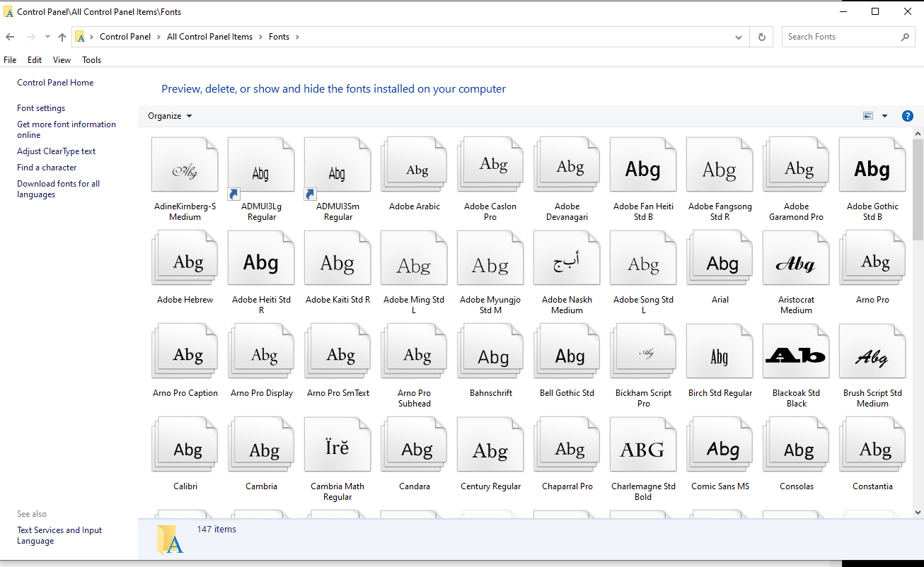Select the Charlemagne Std Bold font

click(x=643, y=444)
